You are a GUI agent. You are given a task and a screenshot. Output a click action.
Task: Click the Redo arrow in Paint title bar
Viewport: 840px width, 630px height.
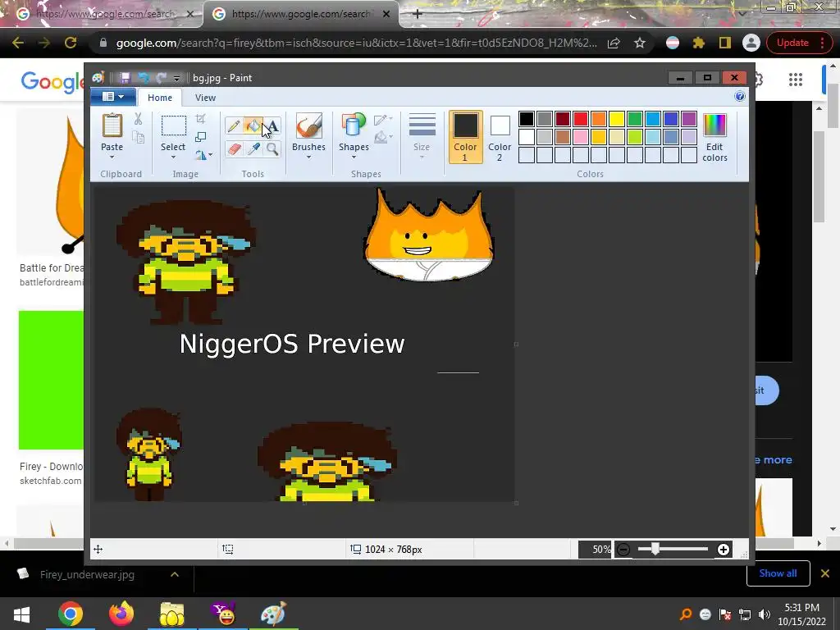pos(162,78)
